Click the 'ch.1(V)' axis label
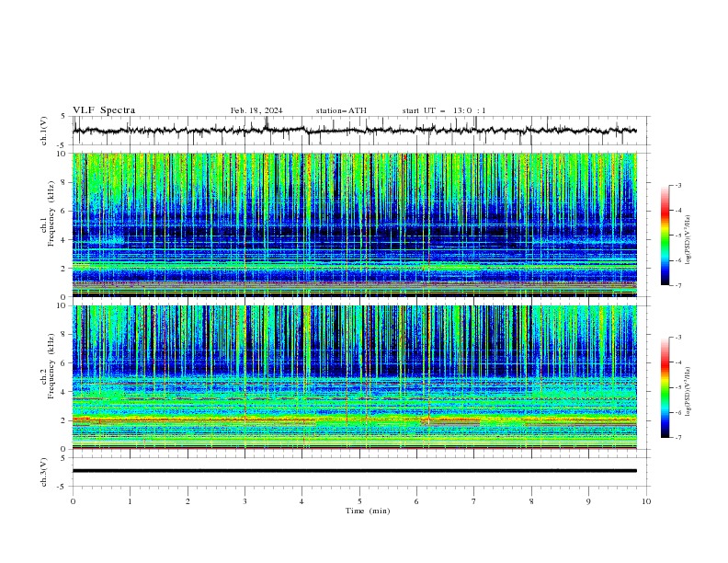Image resolution: width=728 pixels, height=563 pixels. (x=44, y=131)
